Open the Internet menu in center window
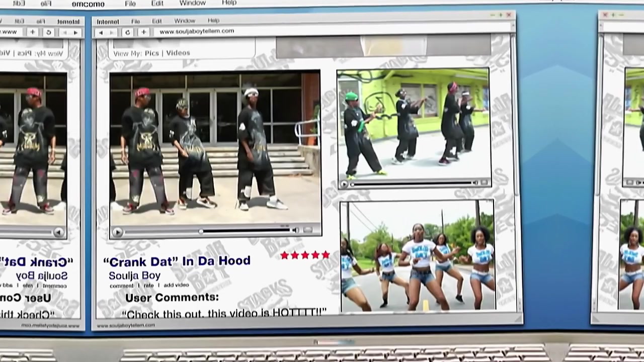Image resolution: width=644 pixels, height=362 pixels. coord(108,22)
